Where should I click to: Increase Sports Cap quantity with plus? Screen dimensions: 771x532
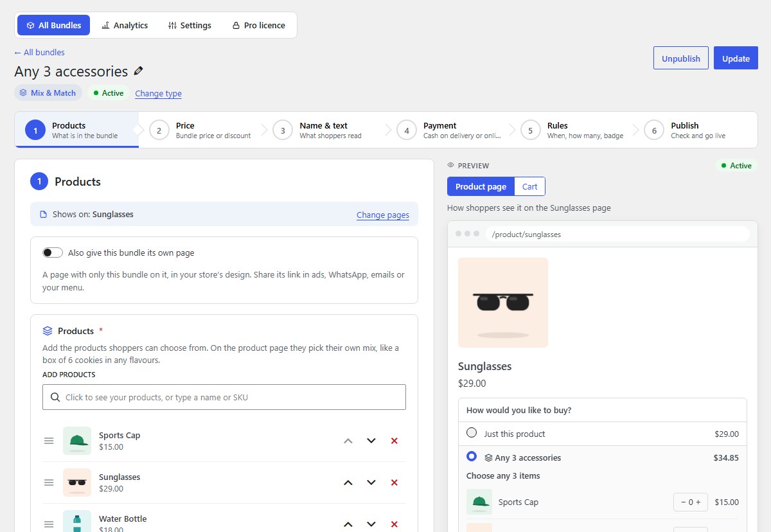[698, 502]
